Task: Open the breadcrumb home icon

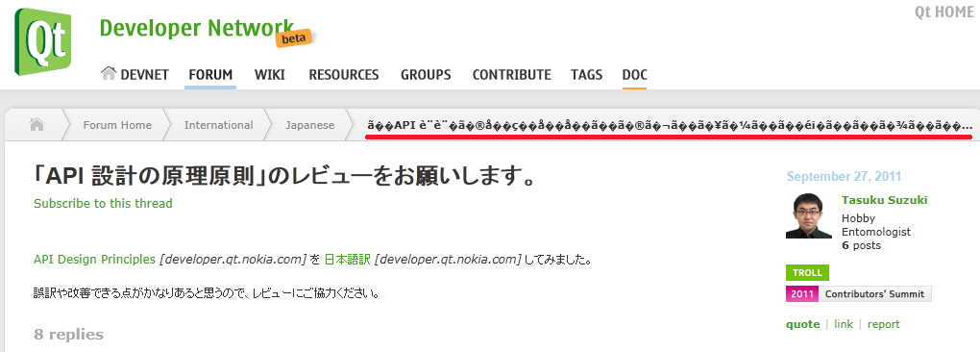Action: tap(37, 124)
